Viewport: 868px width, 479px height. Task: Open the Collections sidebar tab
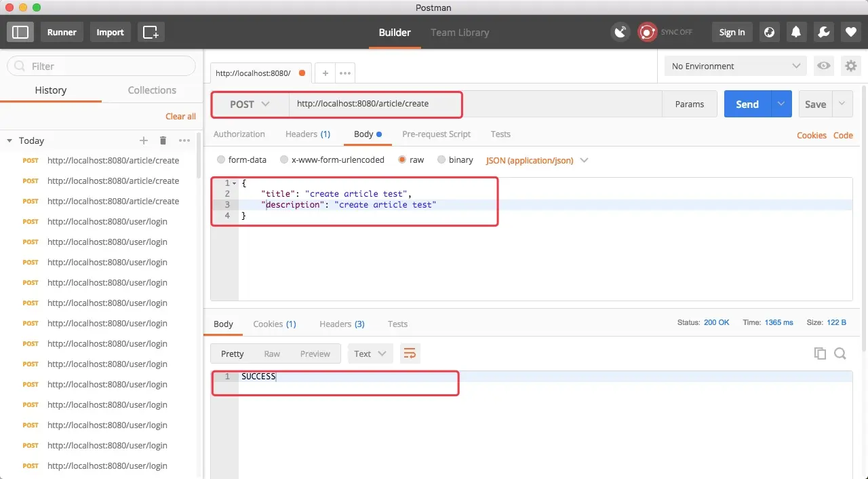pos(152,90)
